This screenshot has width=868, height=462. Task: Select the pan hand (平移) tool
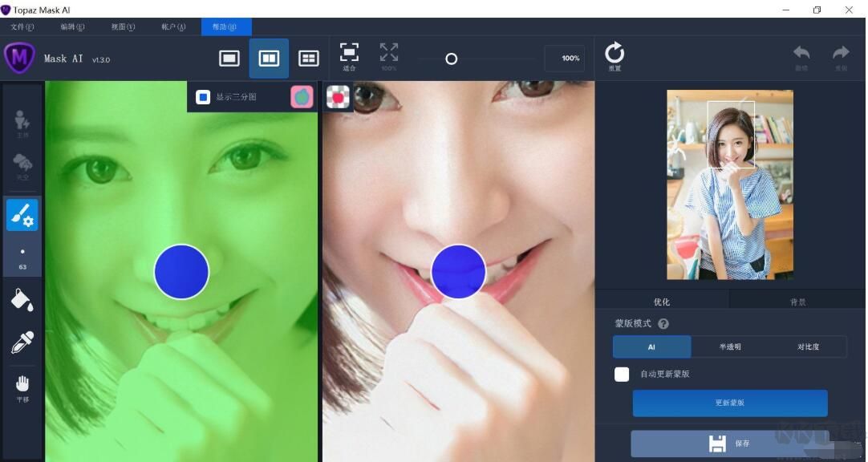coord(22,388)
